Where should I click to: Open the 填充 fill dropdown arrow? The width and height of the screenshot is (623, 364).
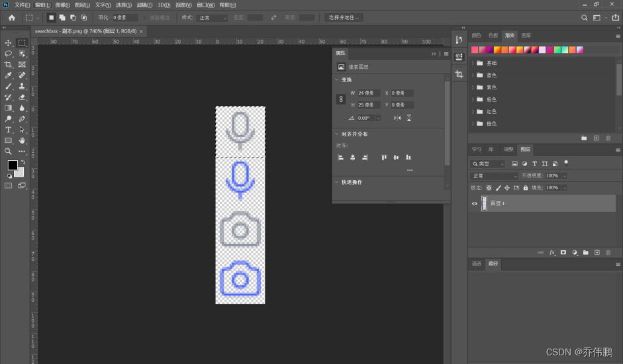[565, 188]
